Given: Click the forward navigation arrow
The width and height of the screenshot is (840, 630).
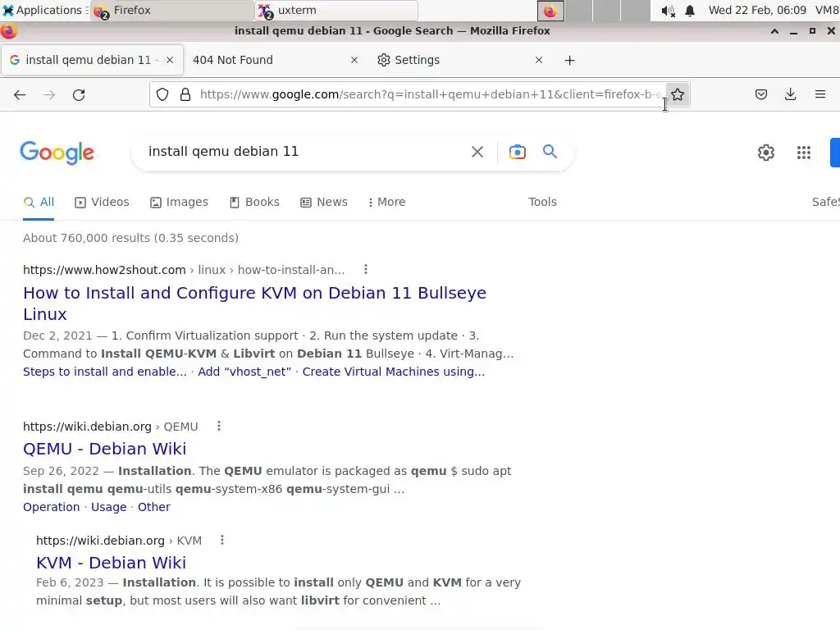Looking at the screenshot, I should click(x=49, y=95).
